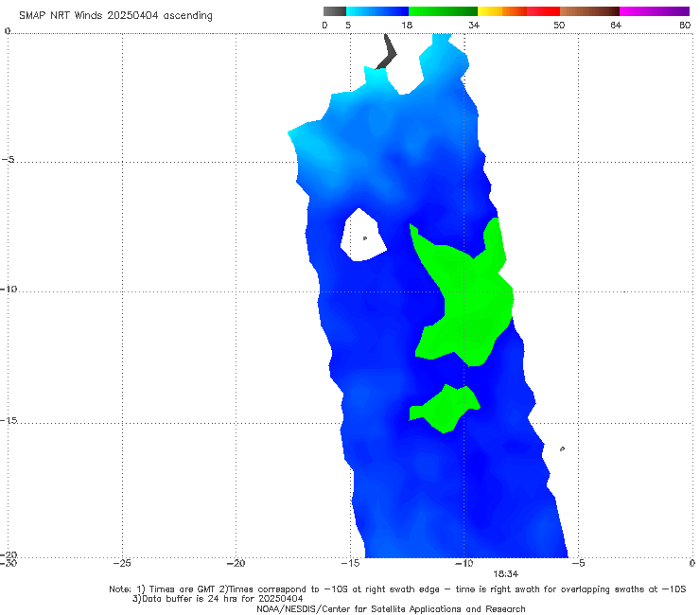
Task: Click the magenta-purple segment of the color bar
Action: pyautogui.click(x=655, y=11)
